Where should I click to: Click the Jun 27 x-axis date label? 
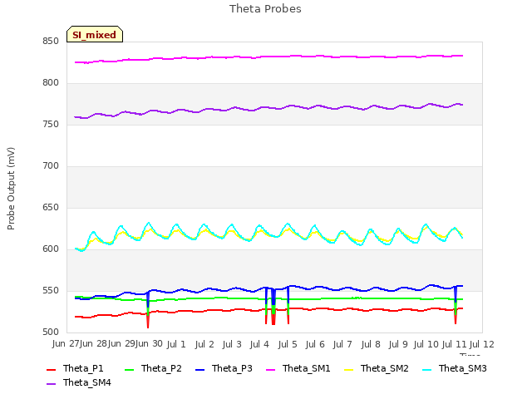(66, 344)
